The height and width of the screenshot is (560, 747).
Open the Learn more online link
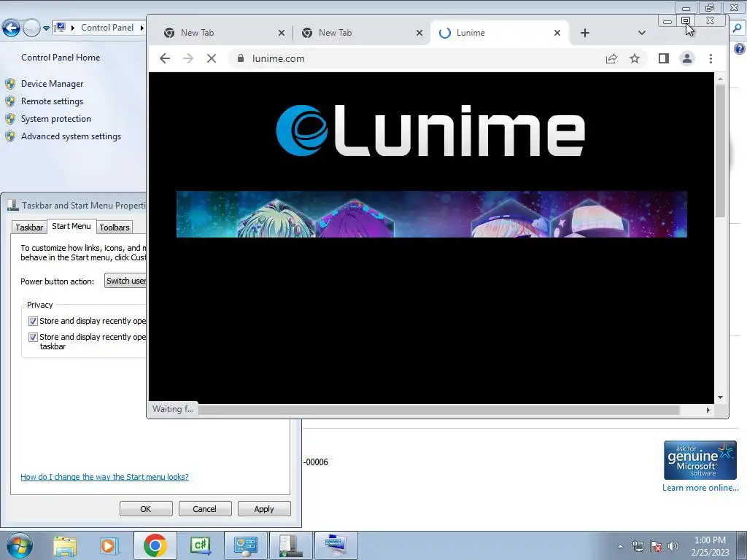(700, 488)
